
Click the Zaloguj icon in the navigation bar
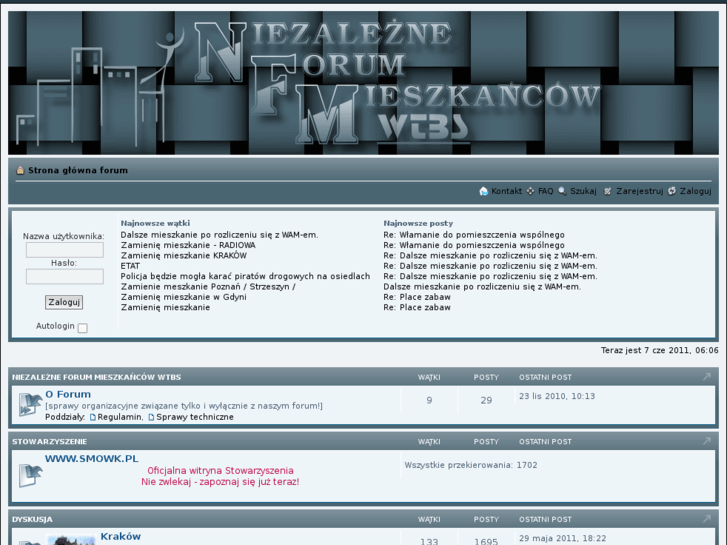(x=672, y=191)
